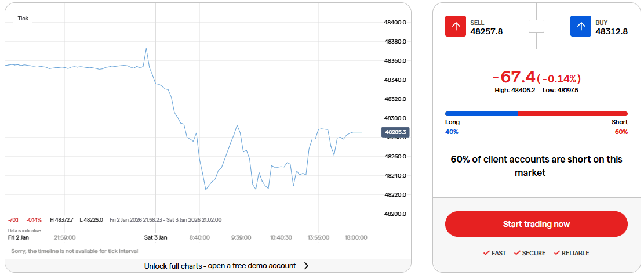Click the blue Long portion of sentiment bar
644x278 pixels.
481,114
